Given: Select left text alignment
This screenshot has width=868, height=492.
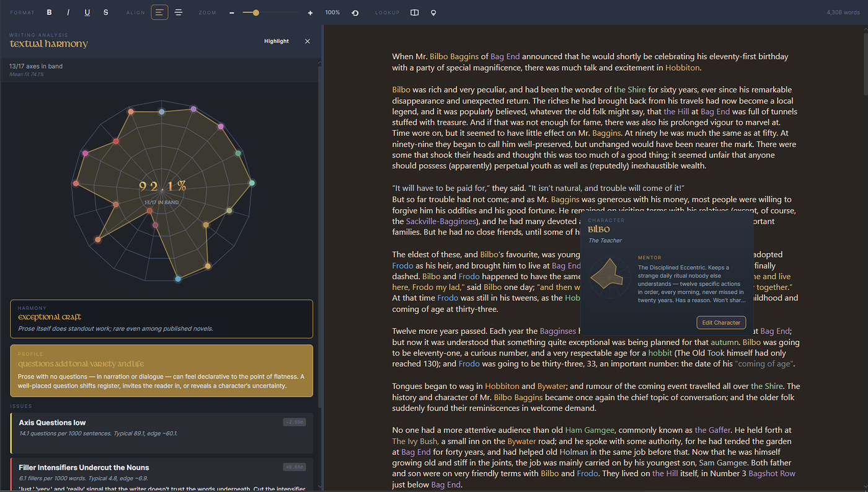Looking at the screenshot, I should (159, 12).
